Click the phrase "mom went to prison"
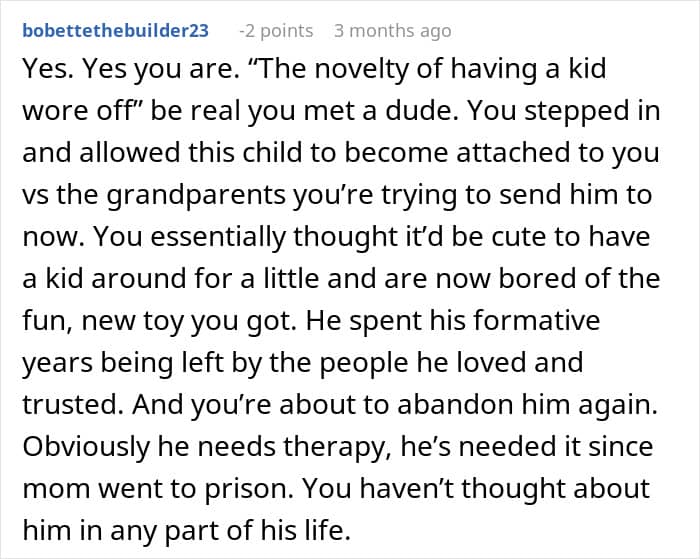This screenshot has height=559, width=700. [135, 489]
